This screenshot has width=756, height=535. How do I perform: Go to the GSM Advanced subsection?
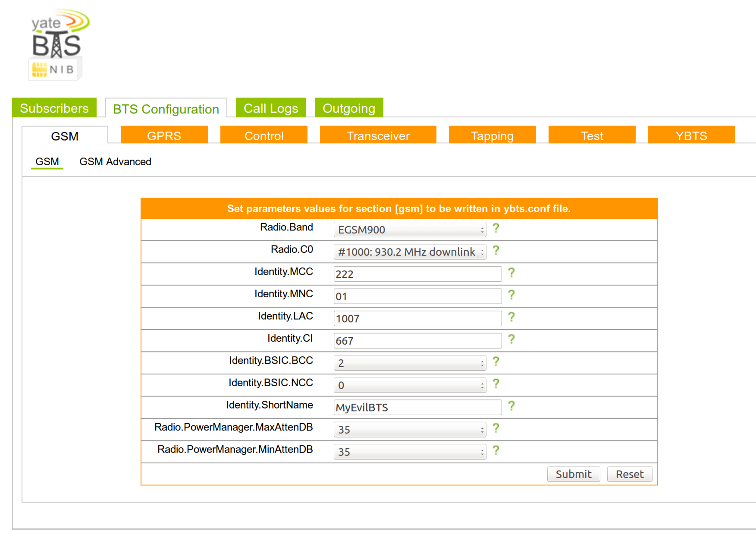pyautogui.click(x=115, y=162)
